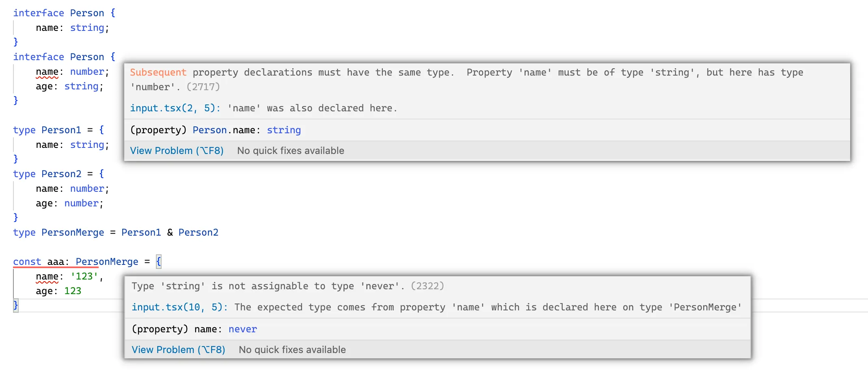Click 'age: string' in the second Person interface
868x377 pixels.
pos(69,87)
